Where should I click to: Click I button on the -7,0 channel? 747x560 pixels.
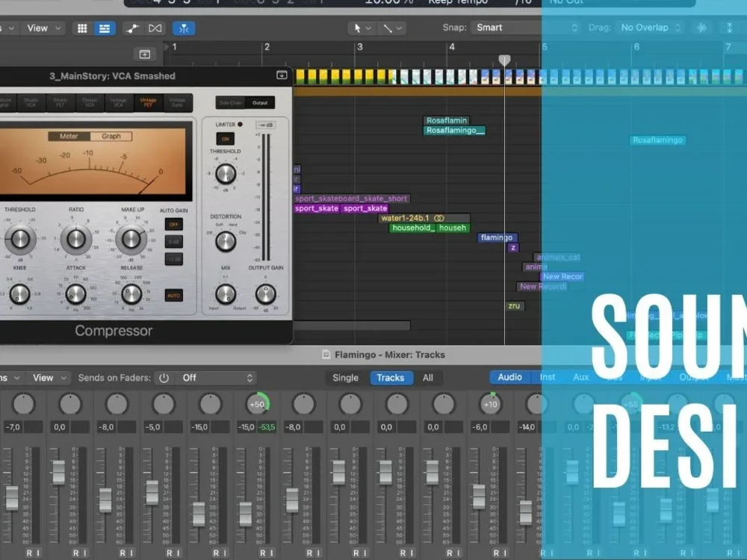(38, 553)
